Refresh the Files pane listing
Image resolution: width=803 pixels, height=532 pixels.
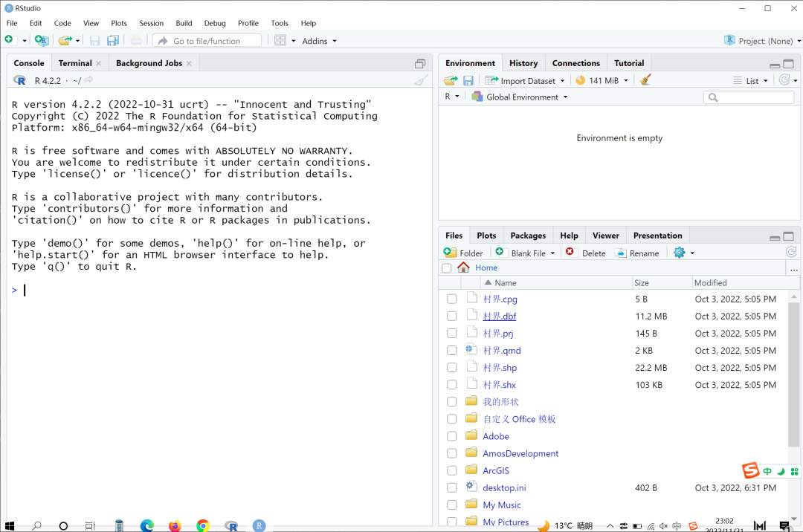(791, 252)
